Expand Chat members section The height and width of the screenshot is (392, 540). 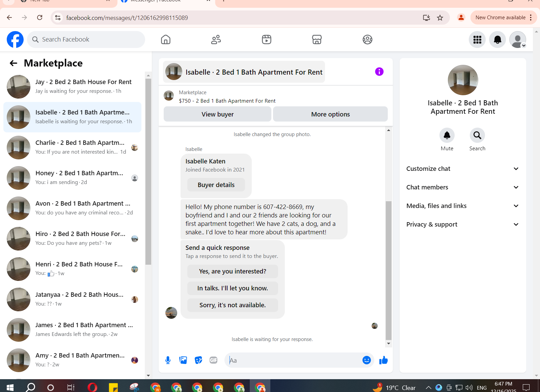[462, 187]
